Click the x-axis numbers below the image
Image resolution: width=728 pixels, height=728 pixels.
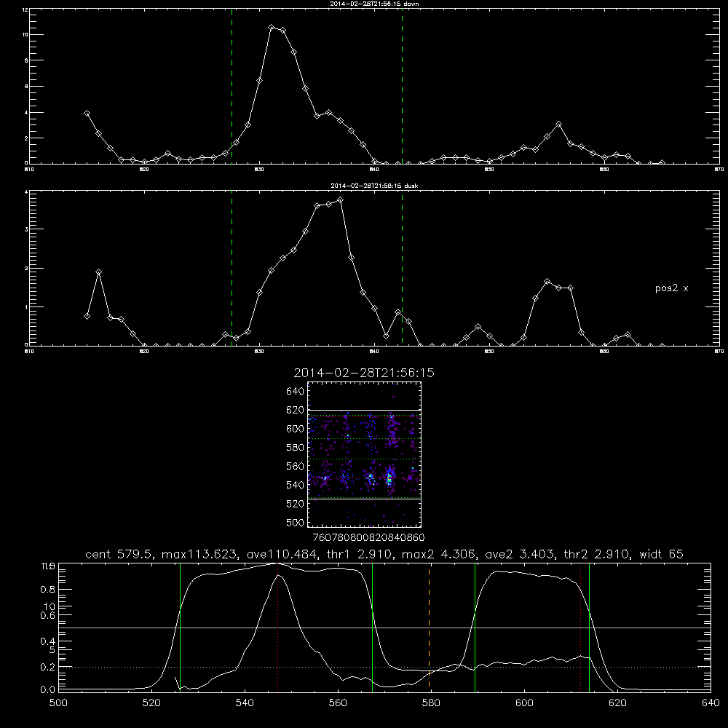click(368, 538)
